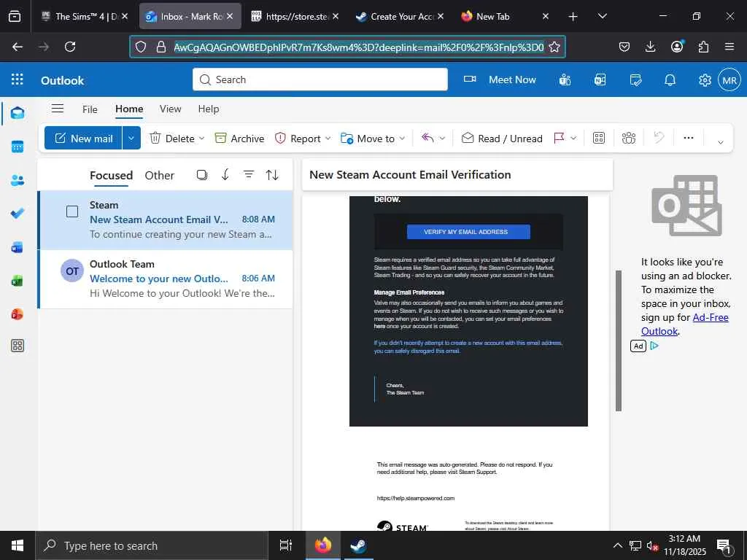Open the My Day calendar icon

pos(635,80)
